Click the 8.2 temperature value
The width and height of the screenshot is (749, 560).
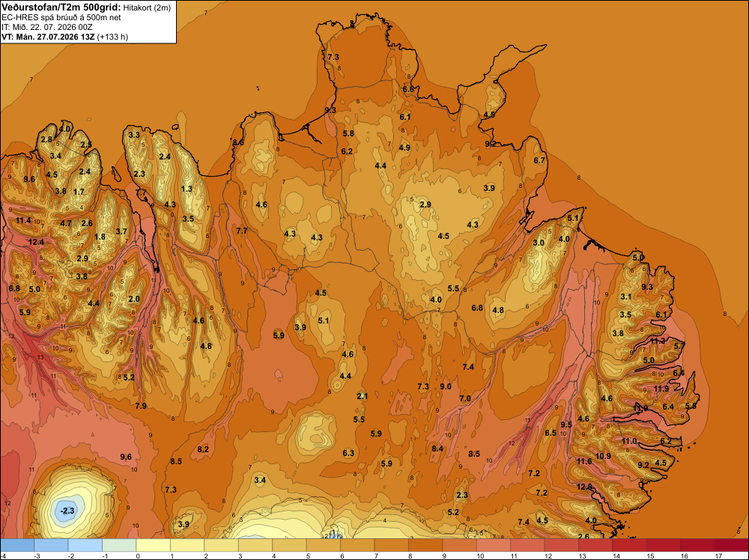[203, 449]
